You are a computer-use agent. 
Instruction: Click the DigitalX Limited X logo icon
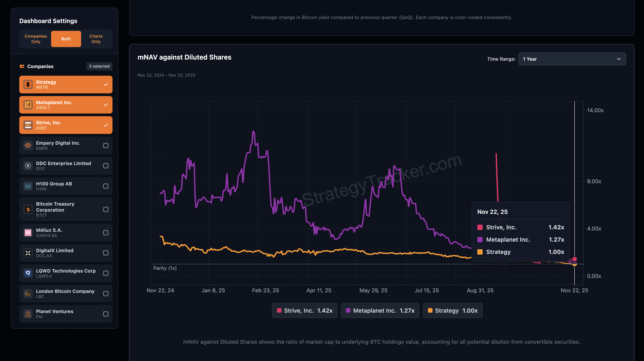click(28, 253)
